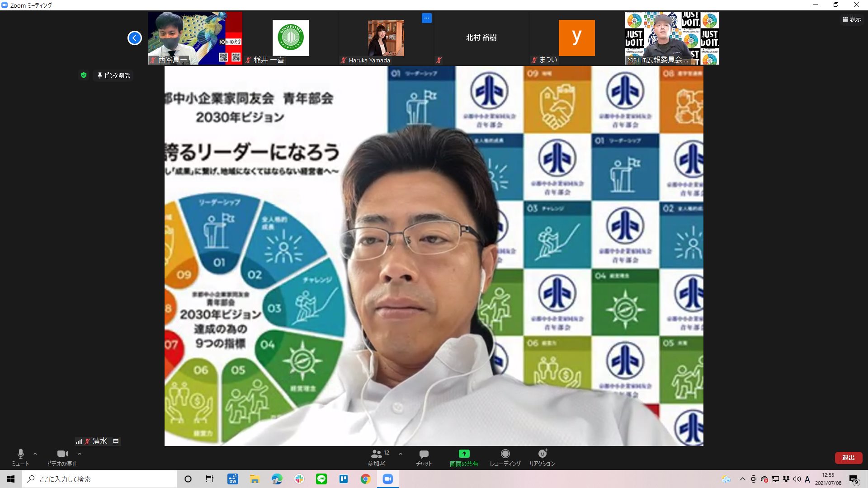The image size is (868, 488).
Task: Leave the meeting with red 退出 button
Action: [849, 458]
